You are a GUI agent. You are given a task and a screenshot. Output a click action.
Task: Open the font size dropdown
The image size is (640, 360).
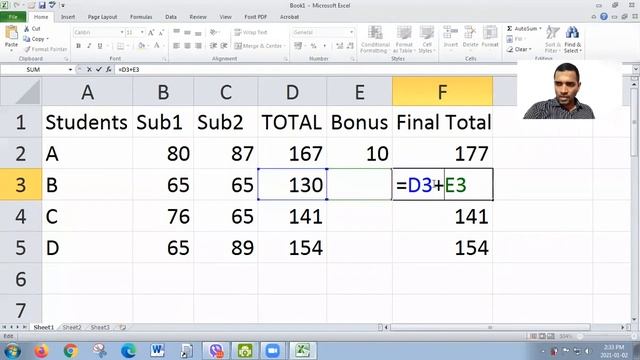click(142, 32)
